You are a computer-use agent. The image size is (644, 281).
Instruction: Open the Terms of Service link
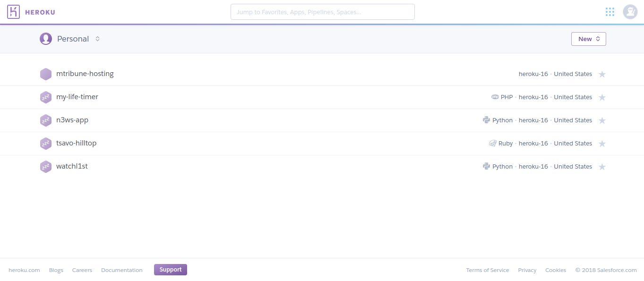click(487, 270)
